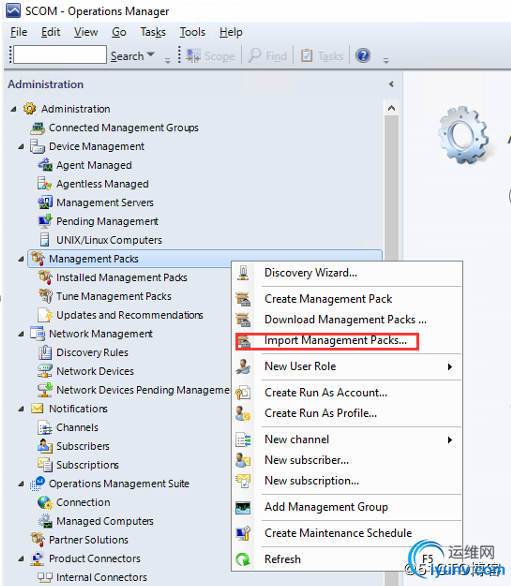Collapse the Administration root node
511x586 pixels.
coord(13,109)
